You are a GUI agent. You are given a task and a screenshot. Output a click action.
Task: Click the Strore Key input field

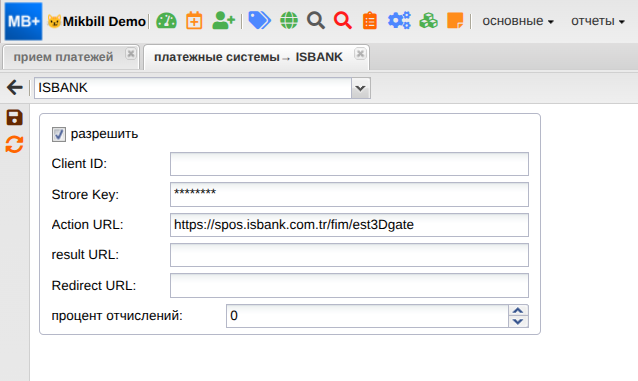click(349, 195)
